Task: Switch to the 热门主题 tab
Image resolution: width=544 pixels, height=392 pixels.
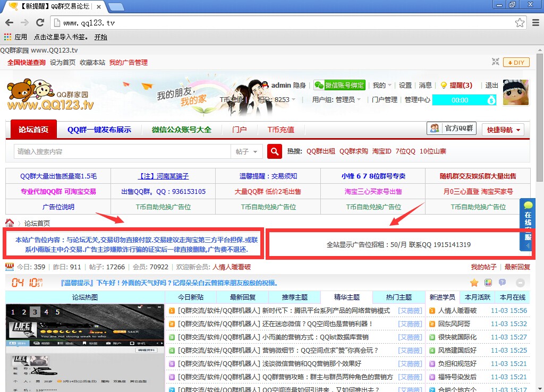Action: point(399,297)
